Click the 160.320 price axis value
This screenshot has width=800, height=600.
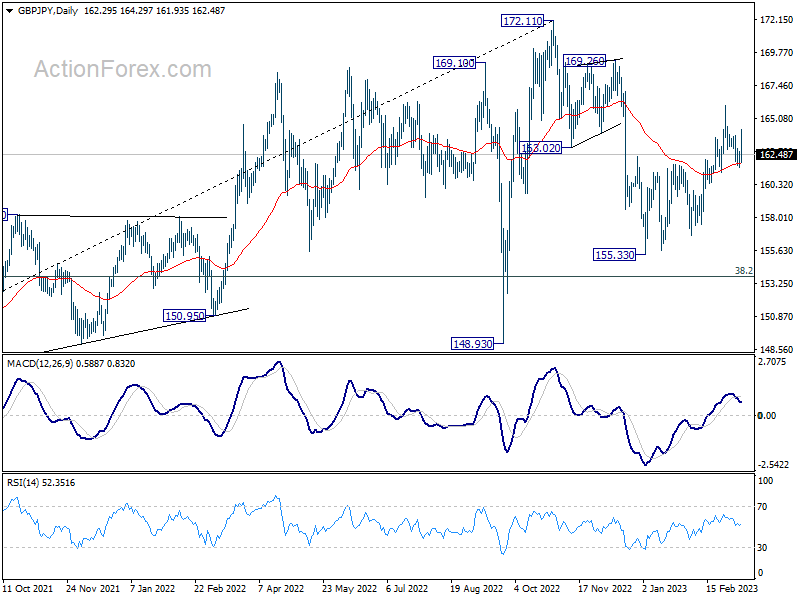777,184
